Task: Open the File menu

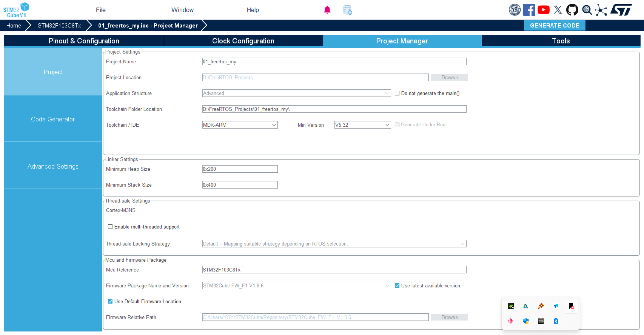Action: click(101, 10)
